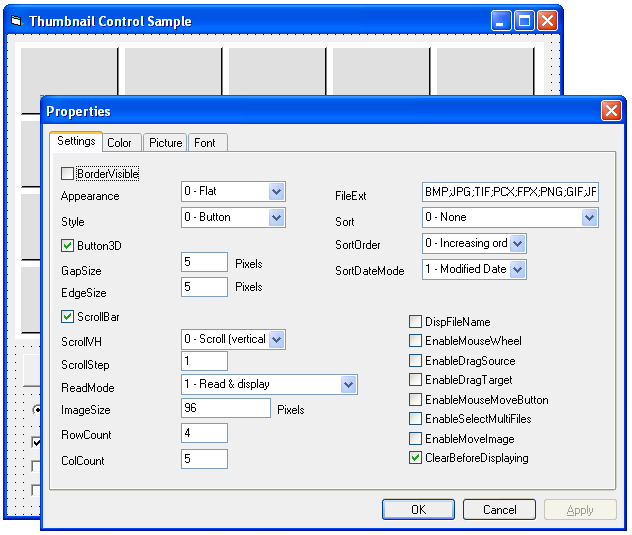Screen dimensions: 632x535
Task: Expand the Style combo box
Action: coord(276,217)
